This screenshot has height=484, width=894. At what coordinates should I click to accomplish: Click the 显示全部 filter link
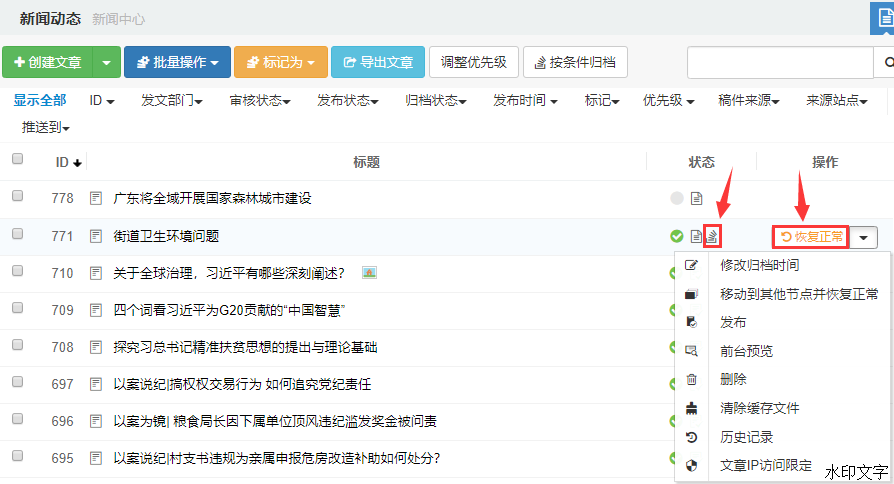(40, 100)
